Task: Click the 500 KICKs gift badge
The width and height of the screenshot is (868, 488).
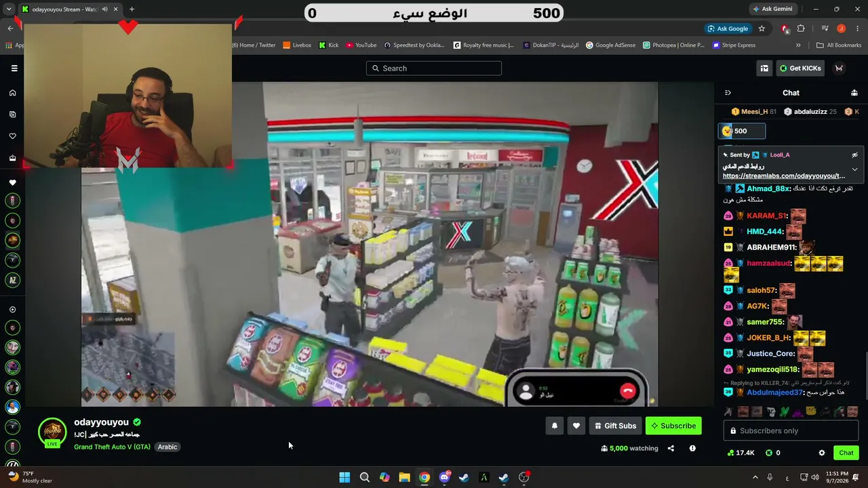Action: tap(741, 131)
